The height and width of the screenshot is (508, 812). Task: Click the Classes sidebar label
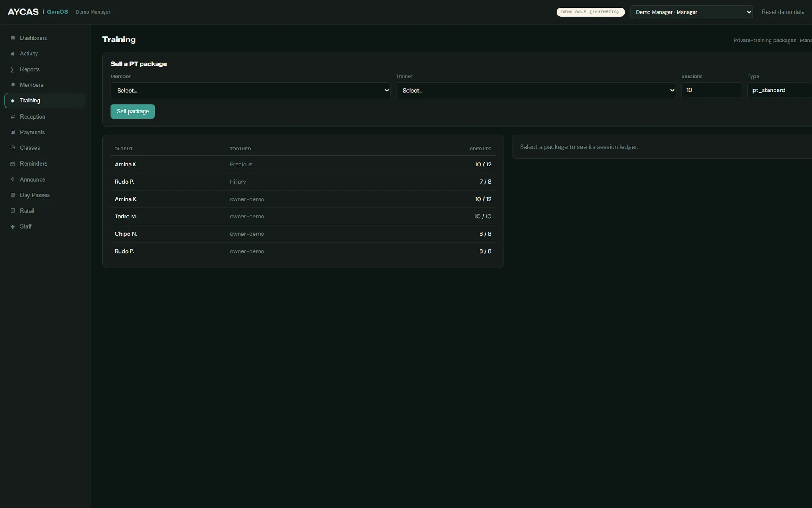pos(30,148)
